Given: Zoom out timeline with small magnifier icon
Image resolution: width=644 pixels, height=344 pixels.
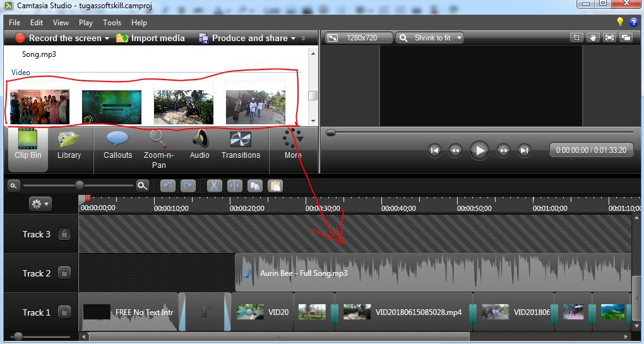Looking at the screenshot, I should pyautogui.click(x=13, y=186).
